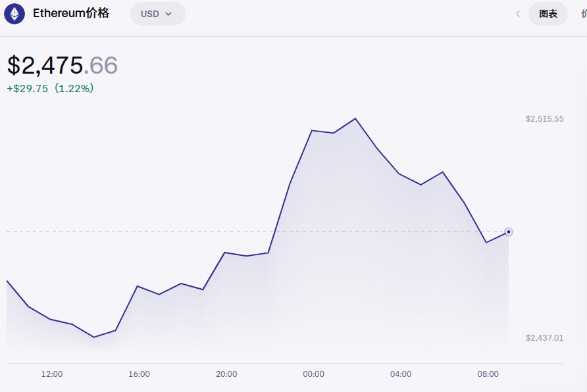Click the Ethereum logo icon
Viewport: 587px width, 392px height.
14,14
